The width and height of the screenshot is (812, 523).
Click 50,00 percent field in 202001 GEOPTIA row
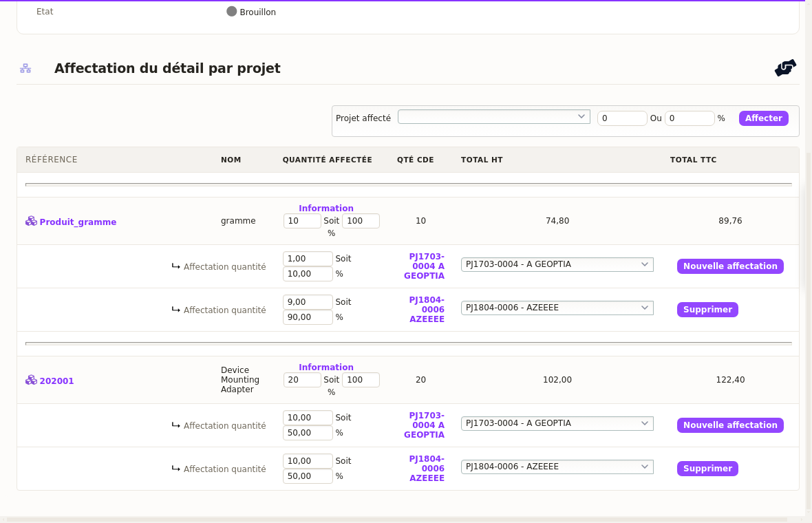[x=308, y=433]
